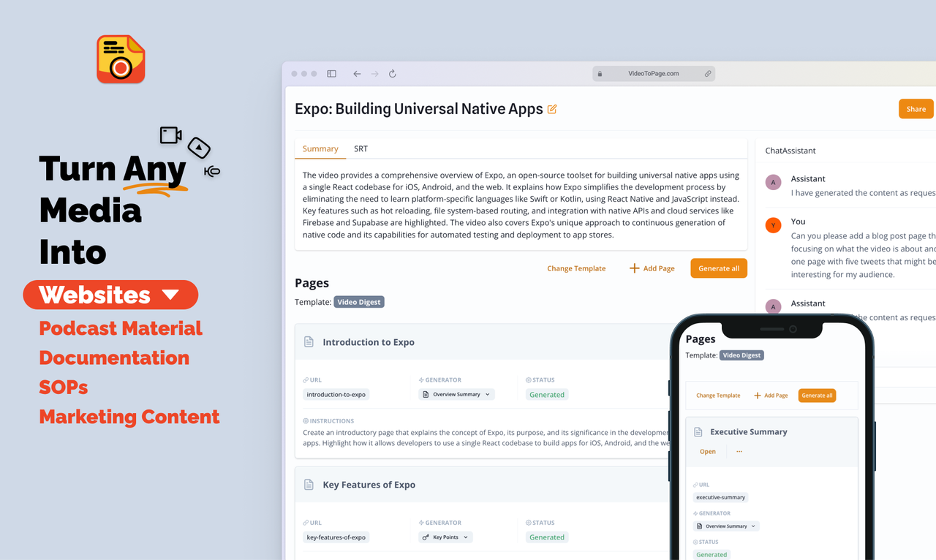Open the Websites dropdown pill
The height and width of the screenshot is (560, 936).
tap(110, 295)
